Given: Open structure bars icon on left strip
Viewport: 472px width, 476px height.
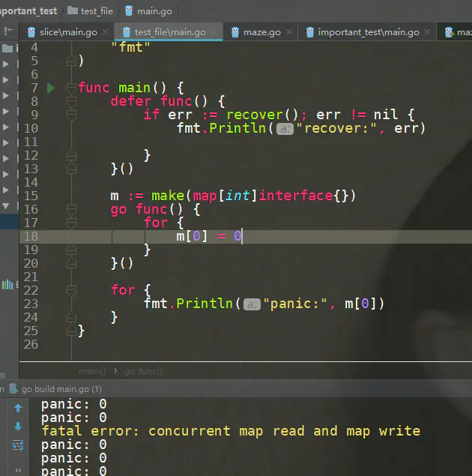Looking at the screenshot, I should pos(7,285).
